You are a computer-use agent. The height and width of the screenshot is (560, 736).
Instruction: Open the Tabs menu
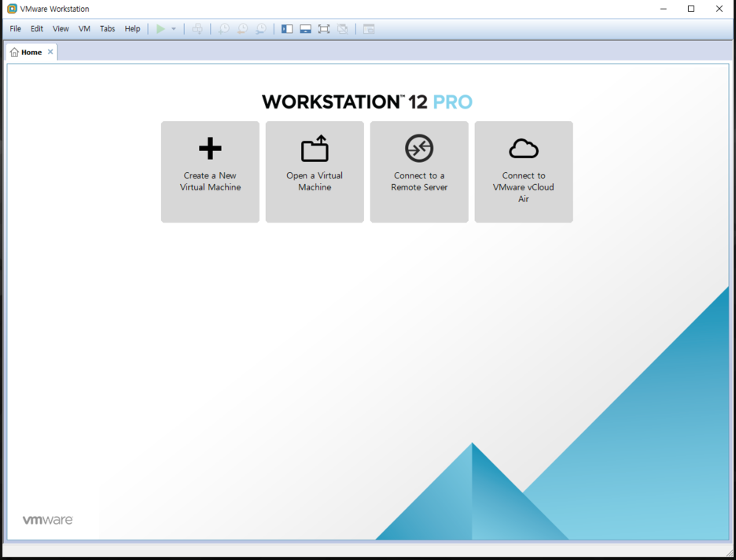pos(107,28)
